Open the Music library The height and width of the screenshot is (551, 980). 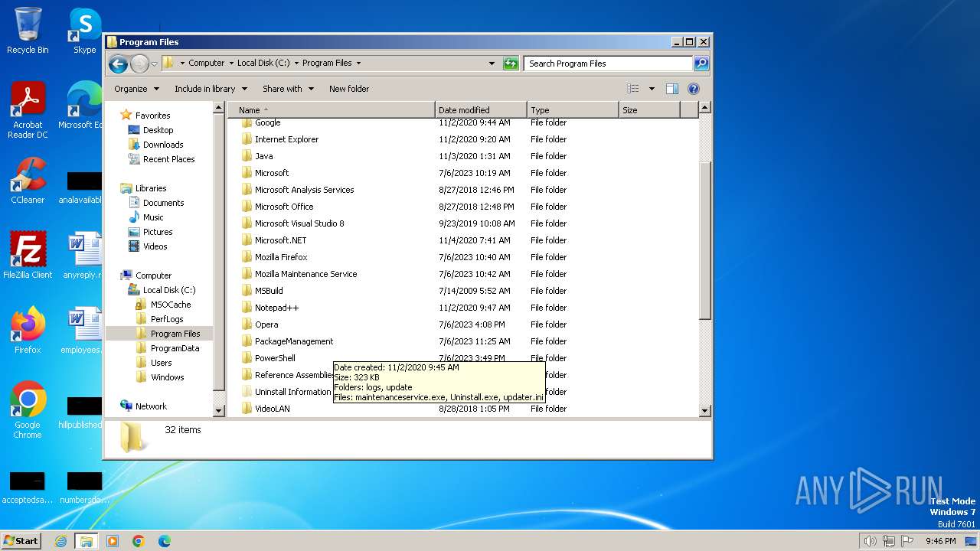153,217
